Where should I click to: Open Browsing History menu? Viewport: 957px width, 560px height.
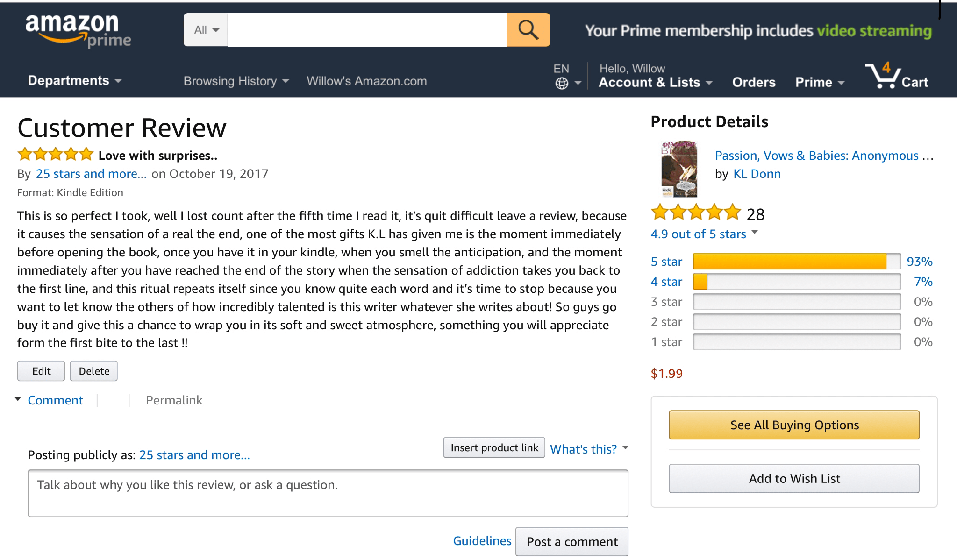[x=236, y=81]
